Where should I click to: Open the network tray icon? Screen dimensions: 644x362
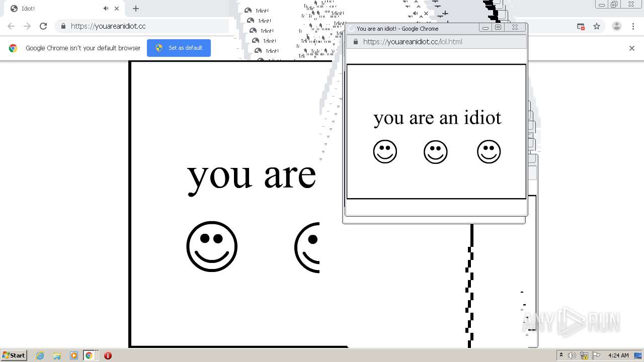[x=584, y=355]
